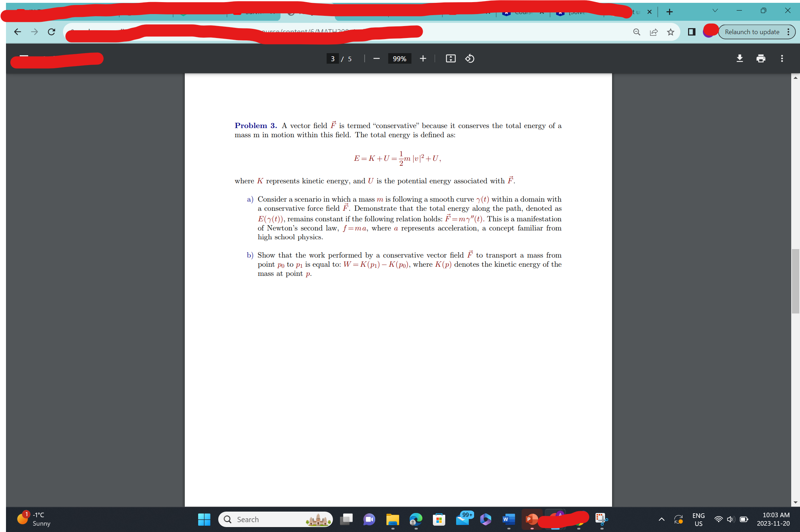Edit the PDF page number field

click(332, 58)
